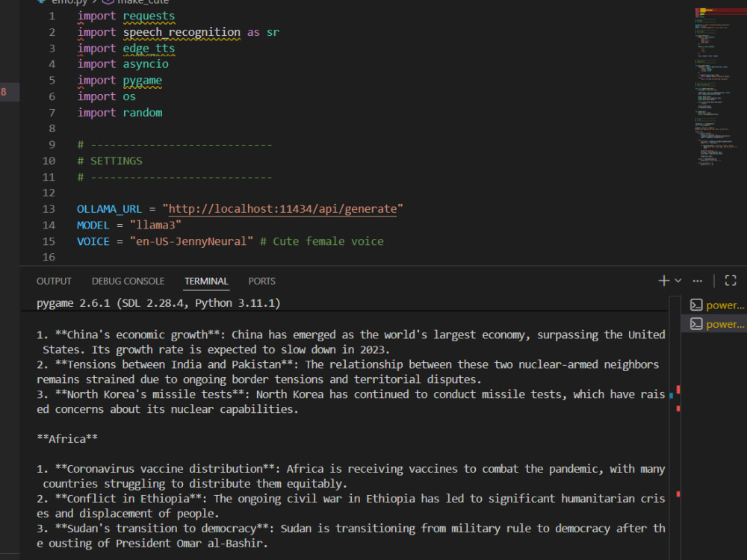The width and height of the screenshot is (747, 560).
Task: Click 'China's economic growth' terminal text
Action: [137, 335]
